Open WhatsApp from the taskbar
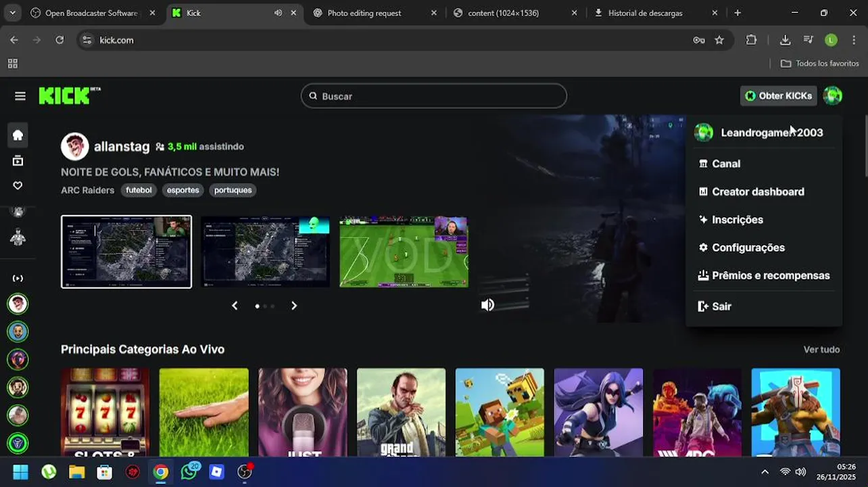The image size is (868, 487). coord(190,471)
